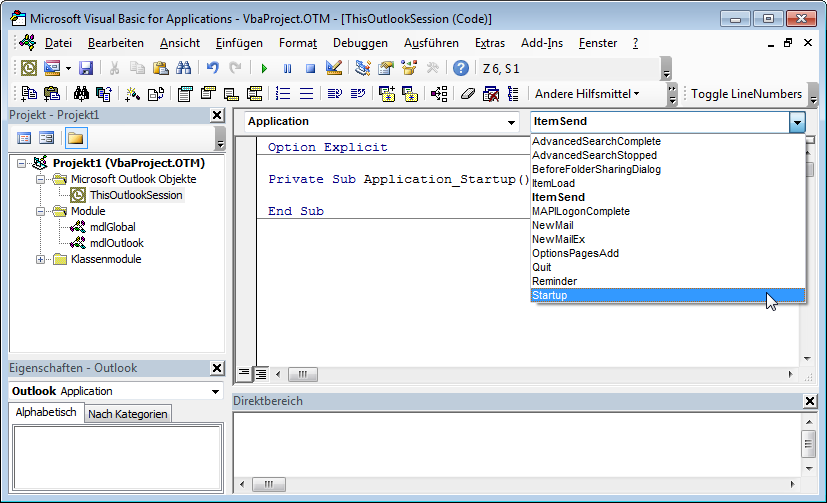
Task: Click the View Code icon in Project panel
Action: point(24,139)
